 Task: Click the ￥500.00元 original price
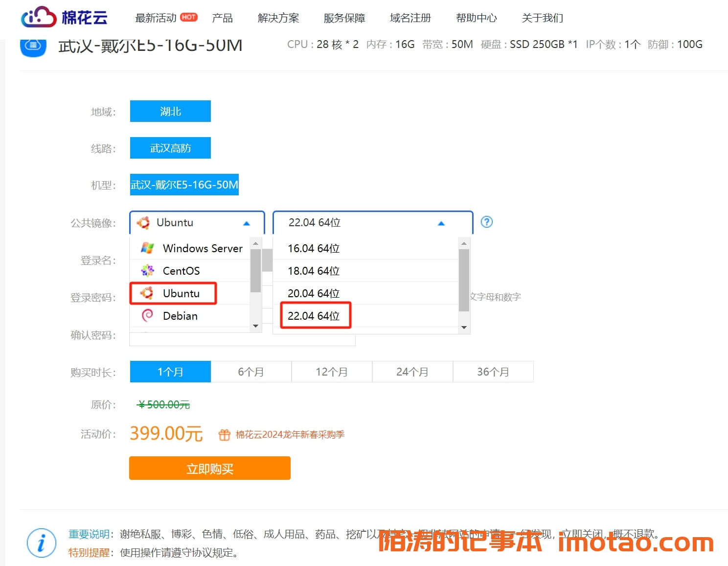point(163,405)
